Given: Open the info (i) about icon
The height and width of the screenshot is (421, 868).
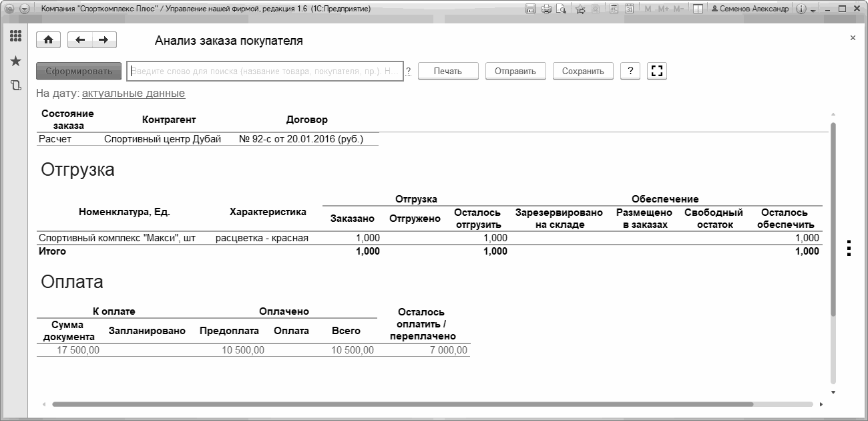Looking at the screenshot, I should point(801,9).
